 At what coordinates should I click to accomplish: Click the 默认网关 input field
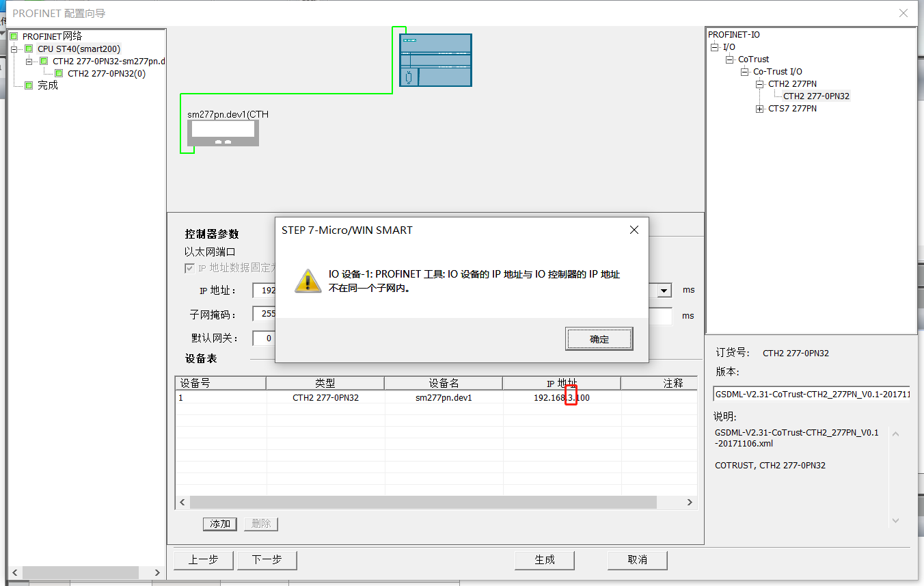(264, 338)
